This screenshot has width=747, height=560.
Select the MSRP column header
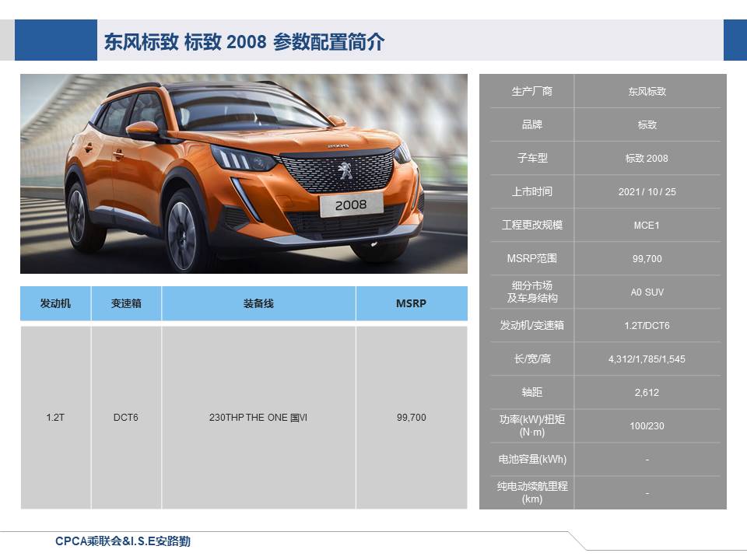coord(412,303)
